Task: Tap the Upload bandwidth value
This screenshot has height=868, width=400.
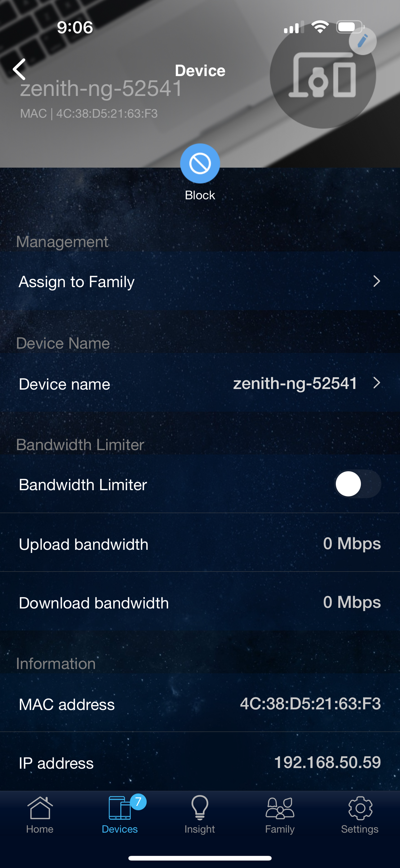Action: point(352,544)
